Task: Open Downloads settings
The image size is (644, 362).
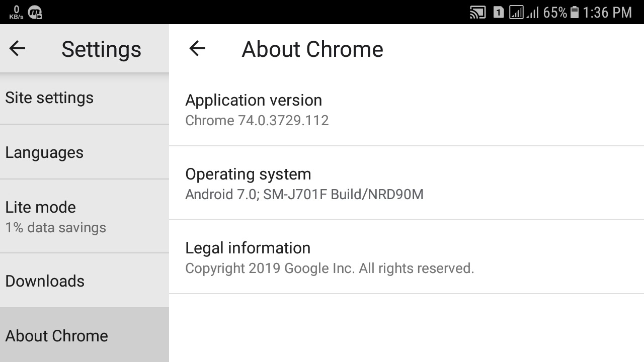Action: point(85,281)
